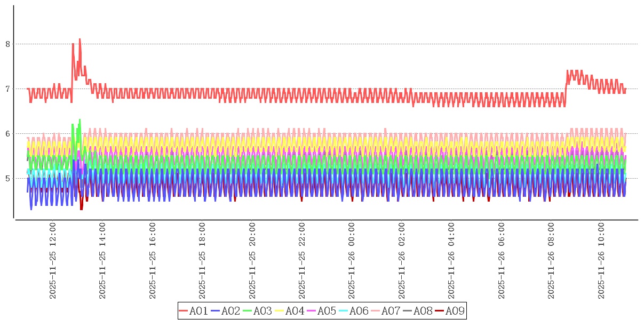This screenshot has height=320, width=644.
Task: Click the green A03 spike above 6
Action: tap(79, 121)
